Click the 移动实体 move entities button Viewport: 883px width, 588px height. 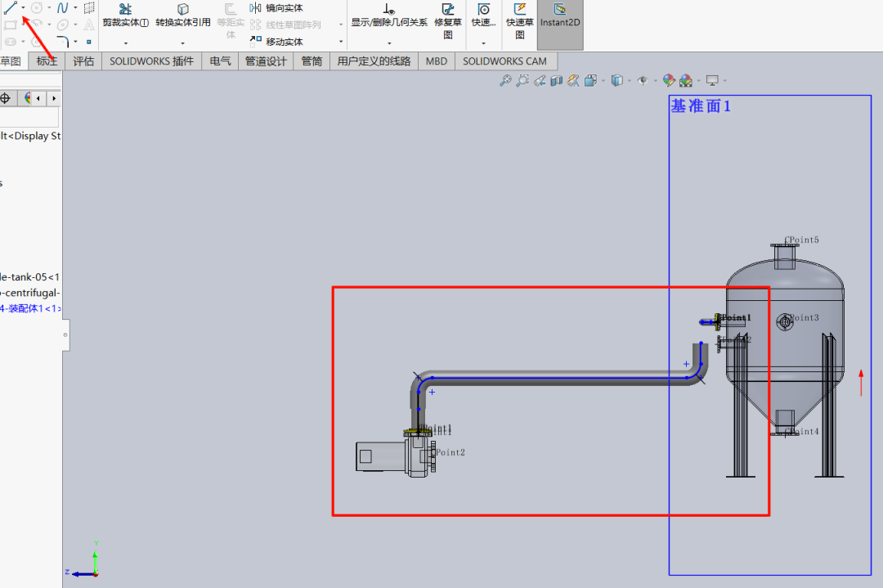276,41
